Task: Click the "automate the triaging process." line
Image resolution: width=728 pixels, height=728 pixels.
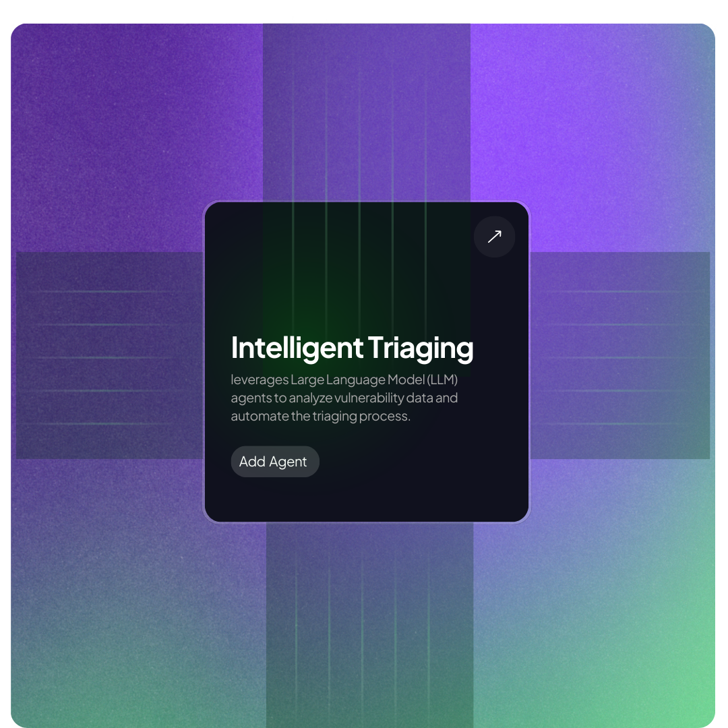Action: (x=320, y=416)
